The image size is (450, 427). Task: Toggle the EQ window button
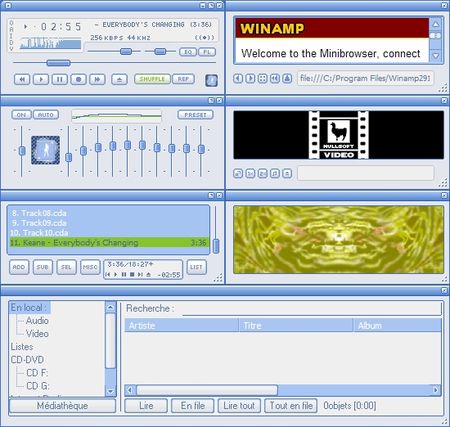click(188, 52)
